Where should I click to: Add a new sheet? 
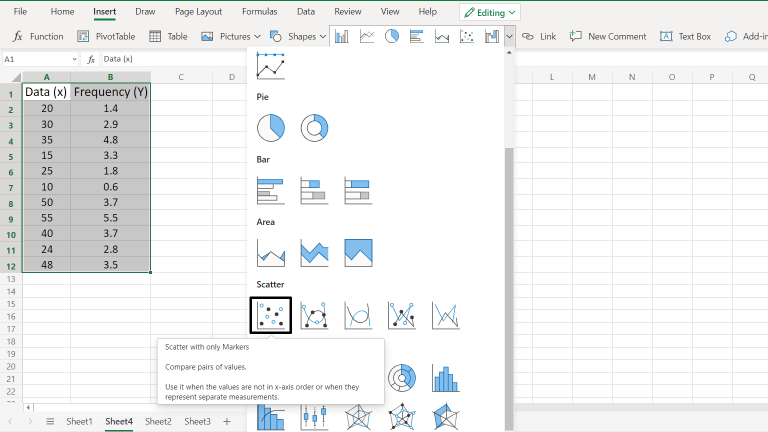(227, 421)
